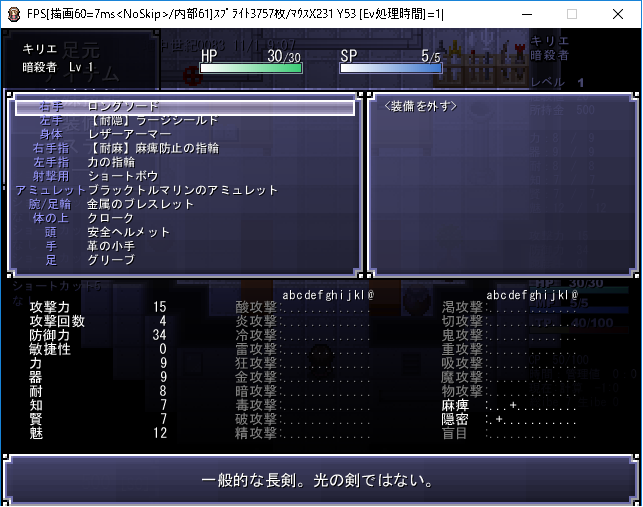This screenshot has height=507, width=643.
Task: Click the キリエ character name at top left
Action: pyautogui.click(x=40, y=49)
